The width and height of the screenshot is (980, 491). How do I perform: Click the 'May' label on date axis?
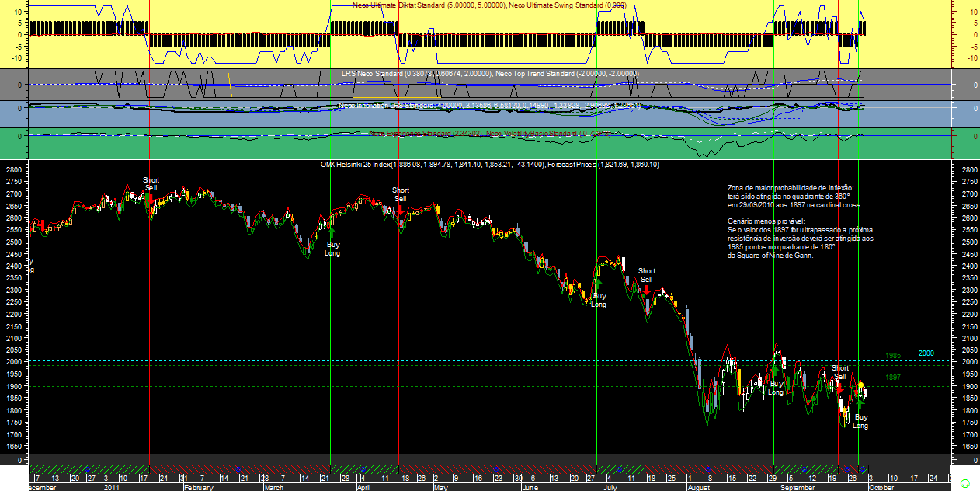pos(441,487)
